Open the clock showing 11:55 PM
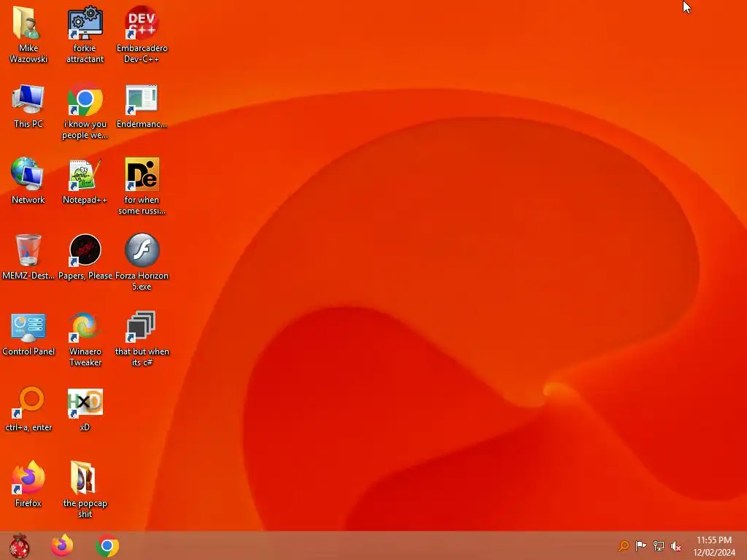Viewport: 747px width, 560px height. 713,546
